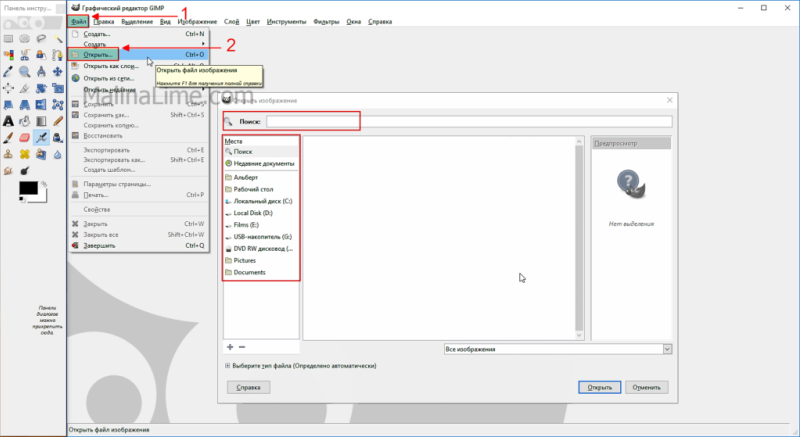Select the Color Picker eyedropper tool
Viewport: 800px width, 437px height.
(x=8, y=72)
